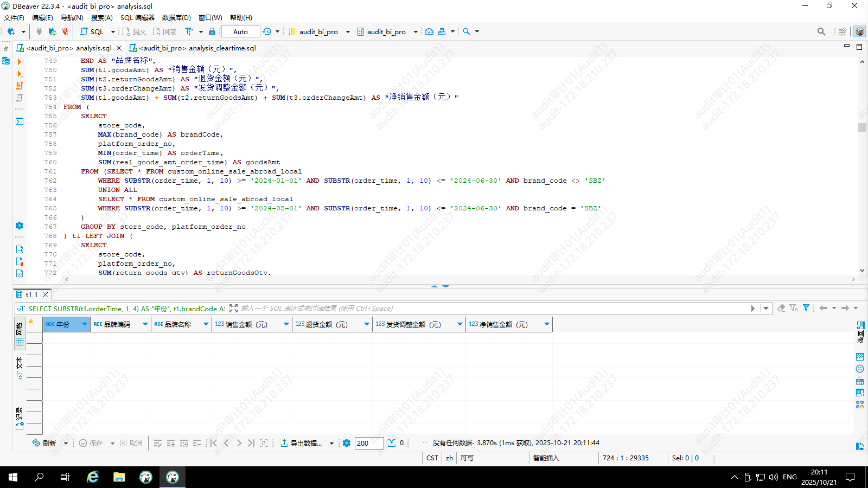
Task: Click the editor vertical scrollbar thumb
Action: [x=862, y=127]
